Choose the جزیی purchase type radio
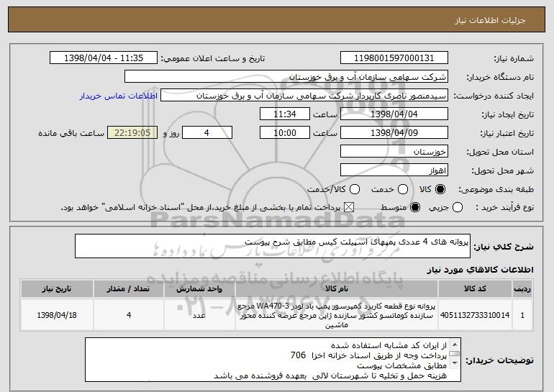This screenshot has height=392, width=554. click(457, 207)
